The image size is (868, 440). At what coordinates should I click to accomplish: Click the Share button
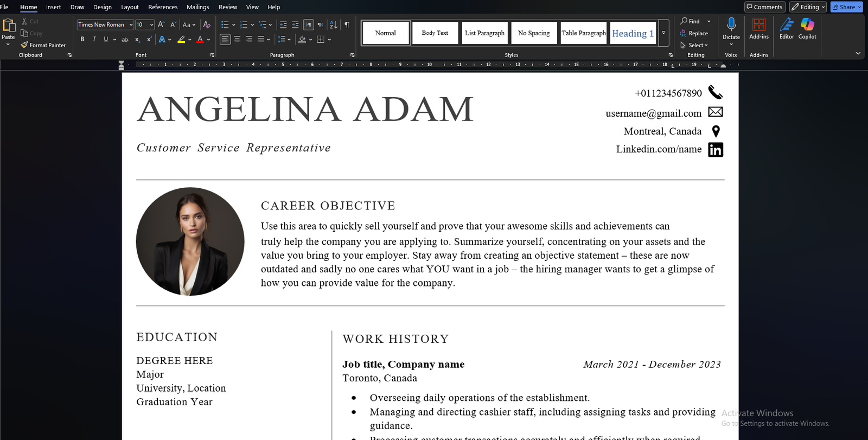(x=844, y=7)
